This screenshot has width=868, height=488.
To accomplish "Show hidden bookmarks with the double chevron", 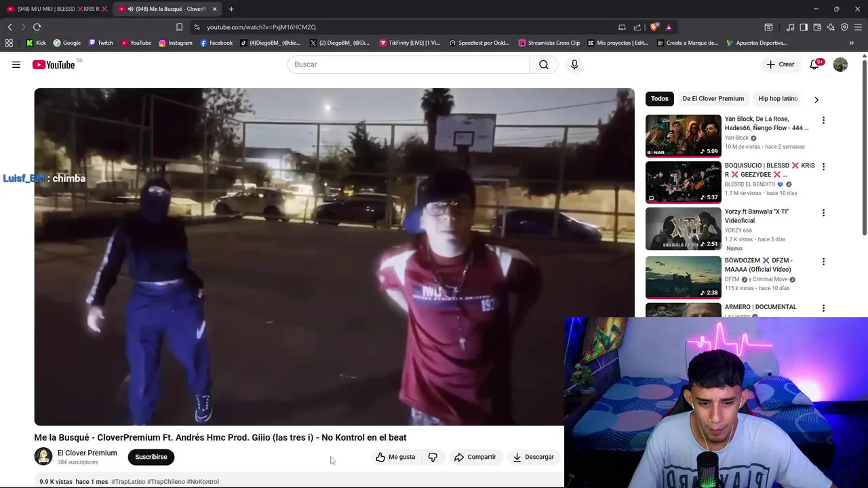I will pos(852,43).
